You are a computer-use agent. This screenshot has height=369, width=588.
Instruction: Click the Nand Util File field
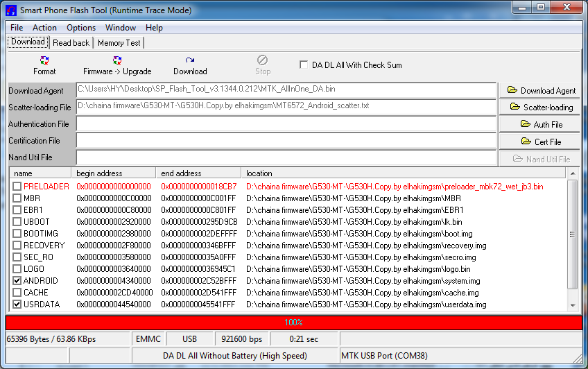286,157
